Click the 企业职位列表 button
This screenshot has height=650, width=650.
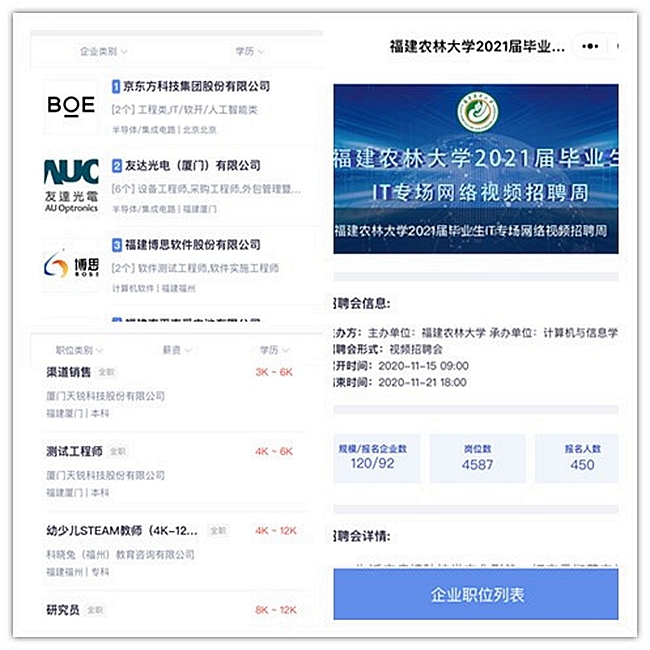tap(476, 595)
